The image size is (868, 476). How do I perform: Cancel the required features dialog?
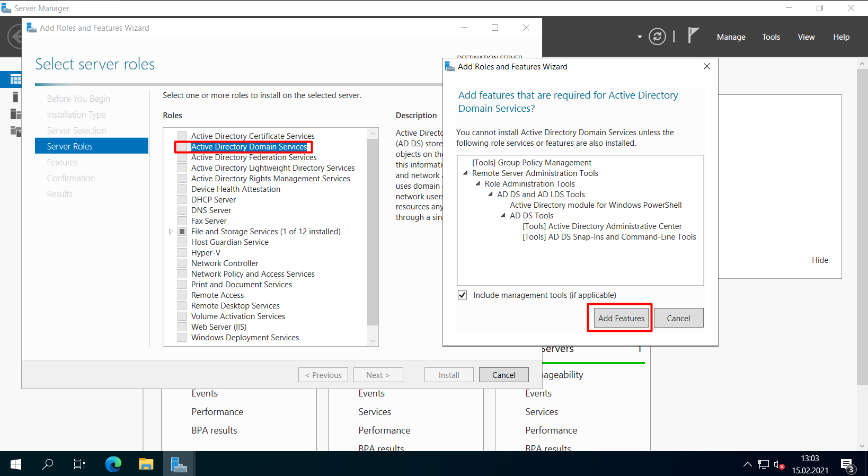pyautogui.click(x=678, y=318)
